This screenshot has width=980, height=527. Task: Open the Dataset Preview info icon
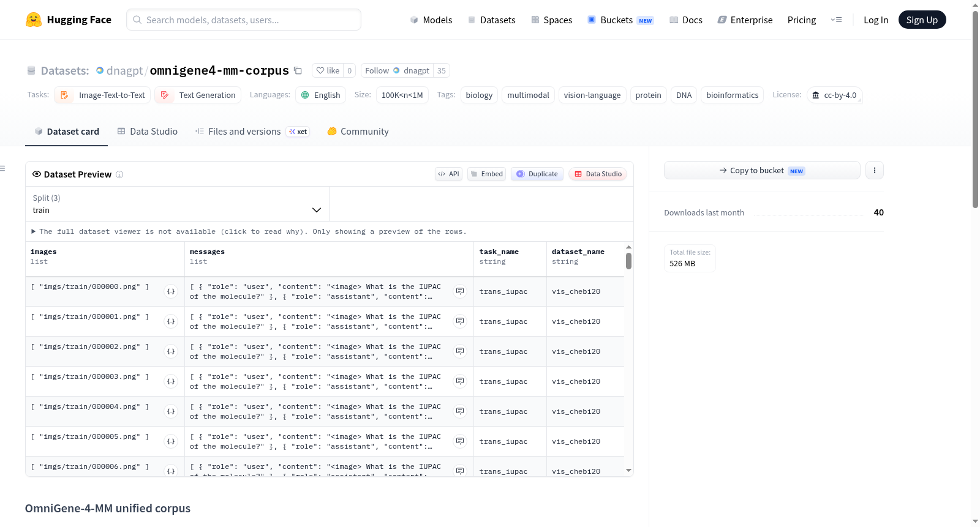point(119,174)
